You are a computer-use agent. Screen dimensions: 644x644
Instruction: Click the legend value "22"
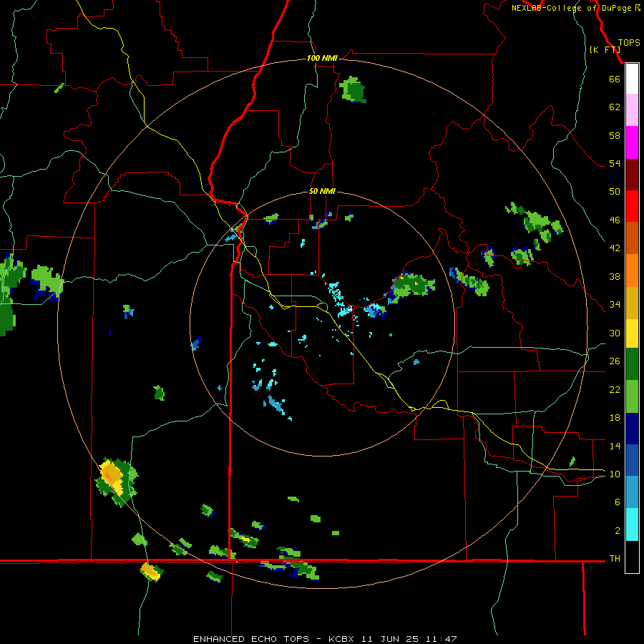tap(615, 390)
